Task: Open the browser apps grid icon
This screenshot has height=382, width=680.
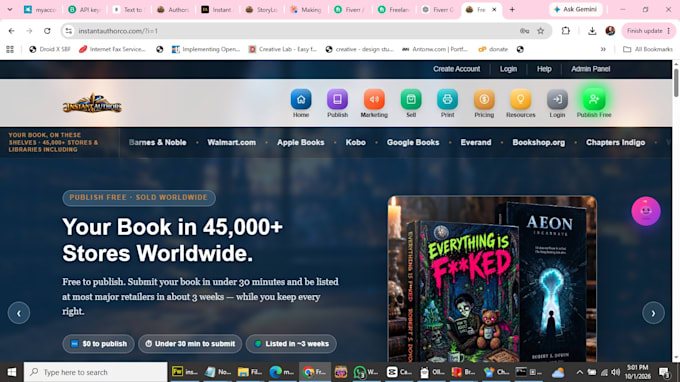Action: click(x=10, y=49)
